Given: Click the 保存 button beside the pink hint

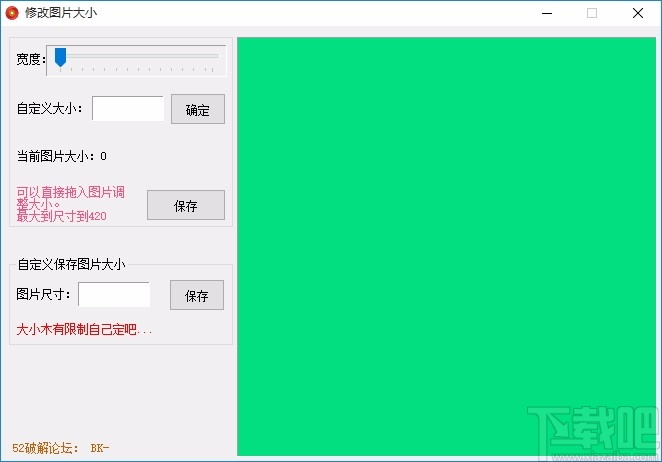Looking at the screenshot, I should [186, 205].
